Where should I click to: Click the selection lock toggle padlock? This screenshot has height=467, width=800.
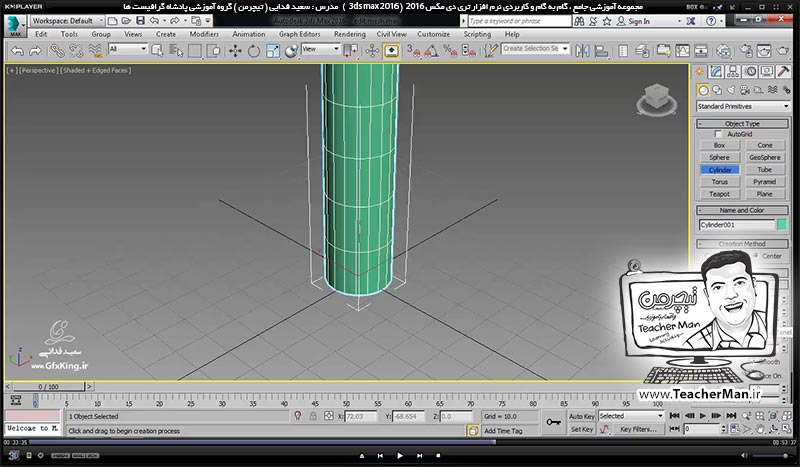click(x=313, y=416)
